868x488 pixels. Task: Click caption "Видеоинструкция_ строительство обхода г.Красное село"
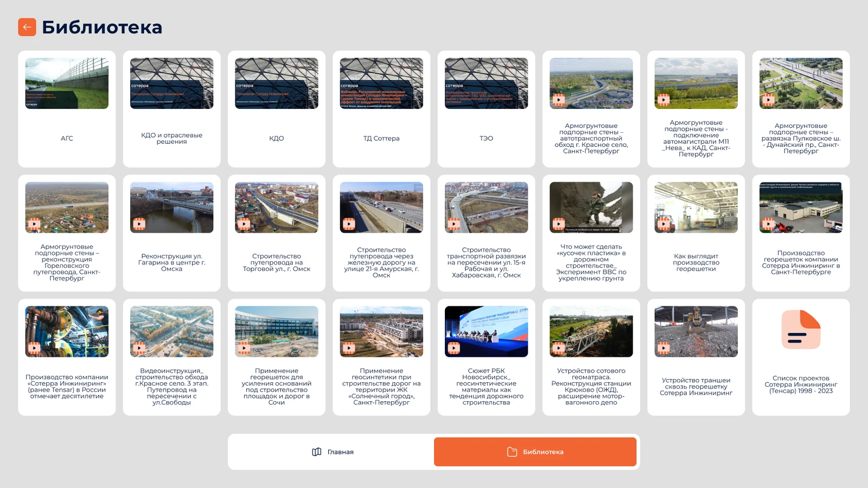171,387
